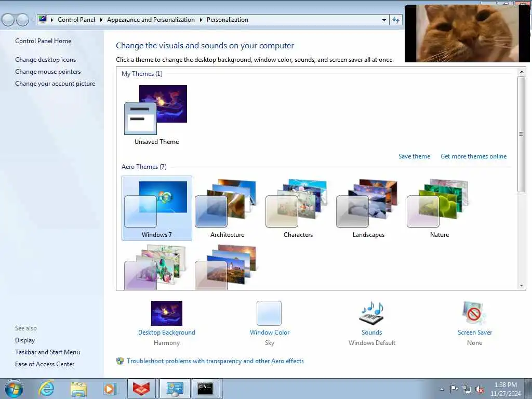The height and width of the screenshot is (399, 532).
Task: Click Get more themes online
Action: click(473, 156)
